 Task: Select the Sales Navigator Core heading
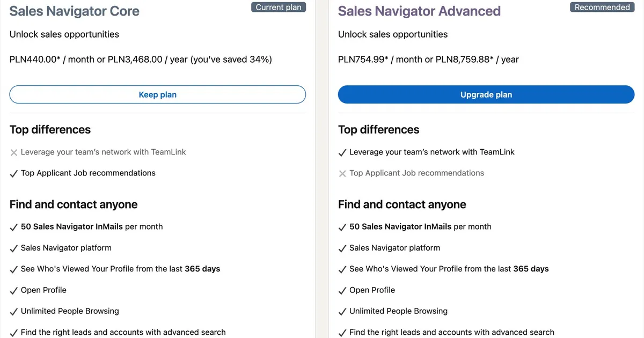pos(75,11)
